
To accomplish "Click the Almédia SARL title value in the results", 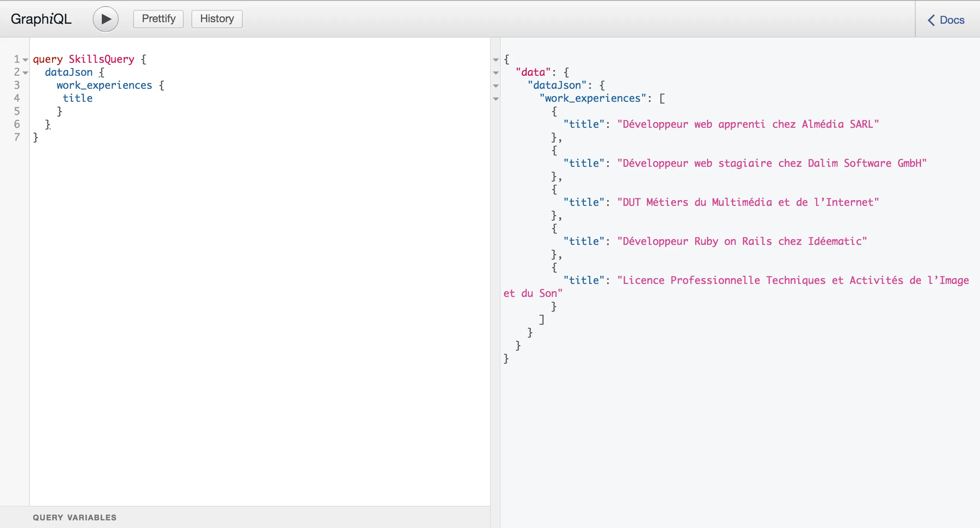I will [x=748, y=124].
